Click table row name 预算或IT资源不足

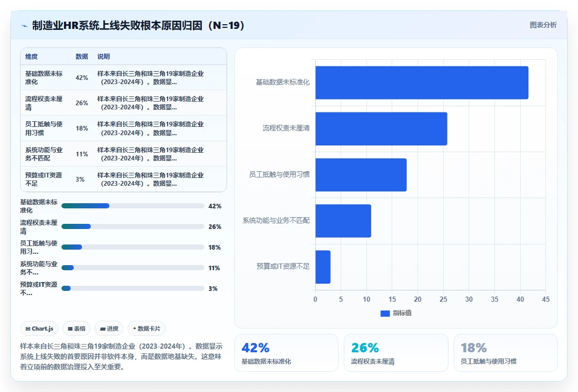tap(43, 179)
